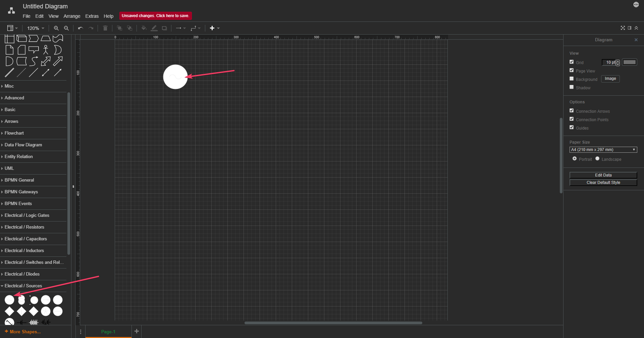Select the bidirectional block arrow shape
The height and width of the screenshot is (338, 644).
pos(46,61)
